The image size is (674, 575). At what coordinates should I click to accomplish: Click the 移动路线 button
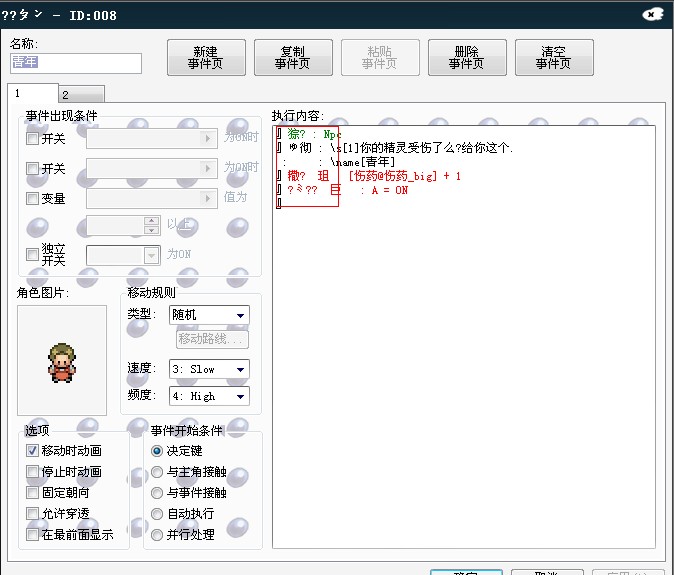point(212,339)
